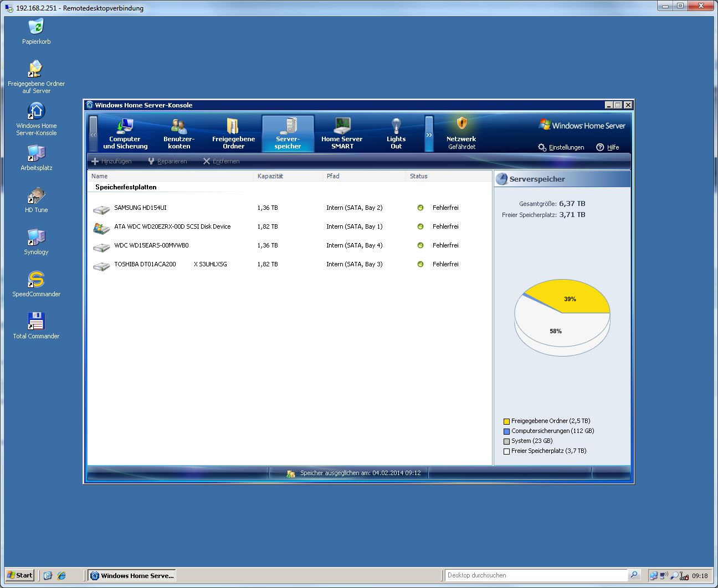Launch SpeedCommander desktop shortcut

(36, 284)
